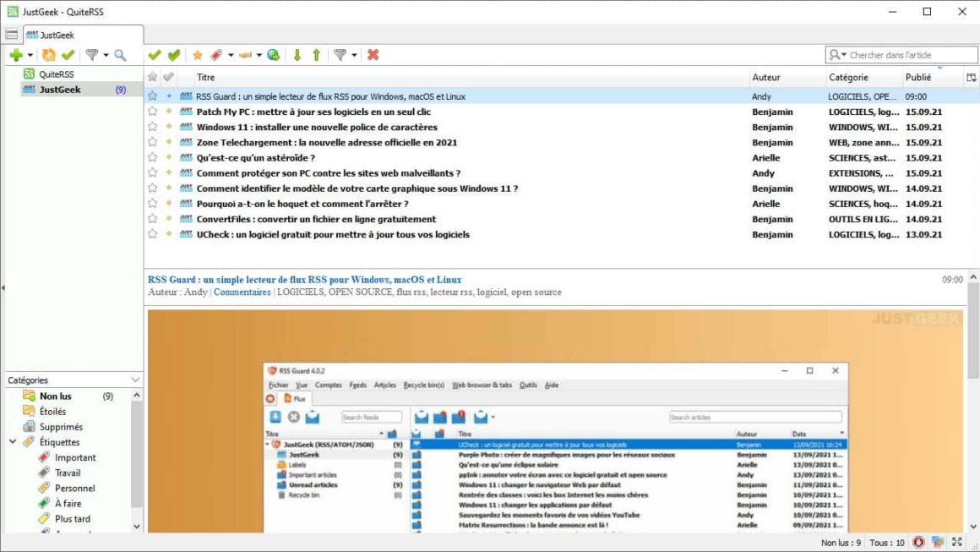The width and height of the screenshot is (980, 552).
Task: Open the Commentaires link
Action: pos(242,292)
